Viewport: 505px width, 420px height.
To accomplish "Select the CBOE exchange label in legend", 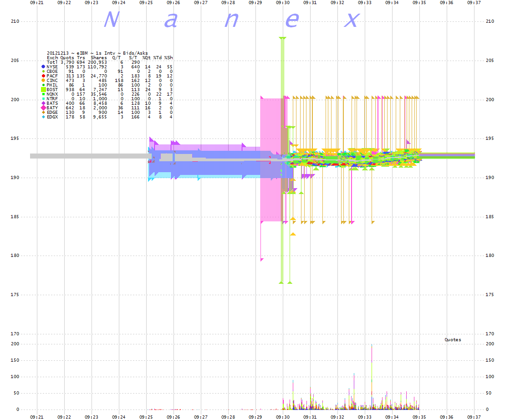I will click(x=52, y=71).
